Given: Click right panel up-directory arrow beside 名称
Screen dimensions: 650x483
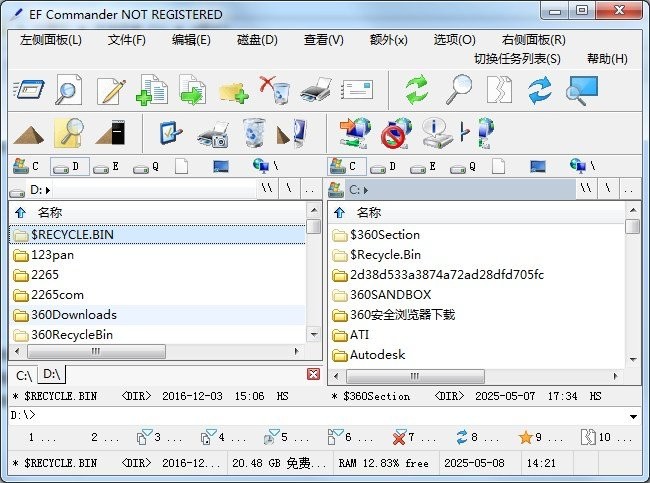Looking at the screenshot, I should (x=339, y=213).
